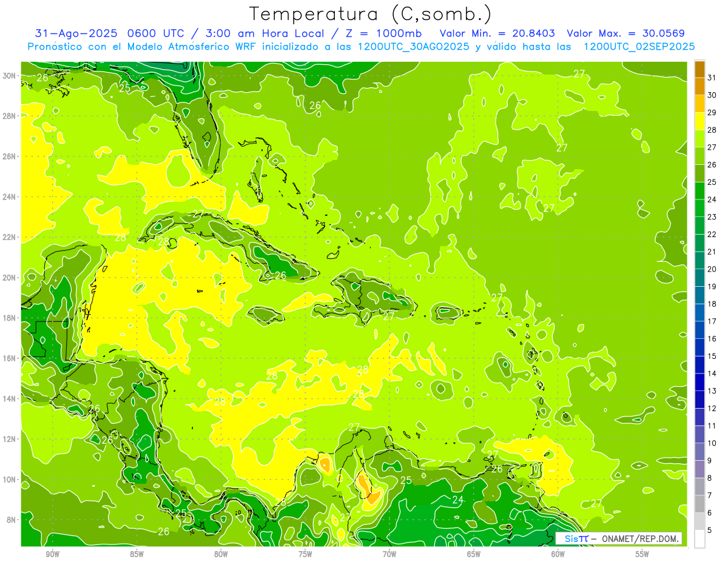This screenshot has height=562, width=728.
Task: Click the "65W" longitude axis label
Action: point(474,554)
